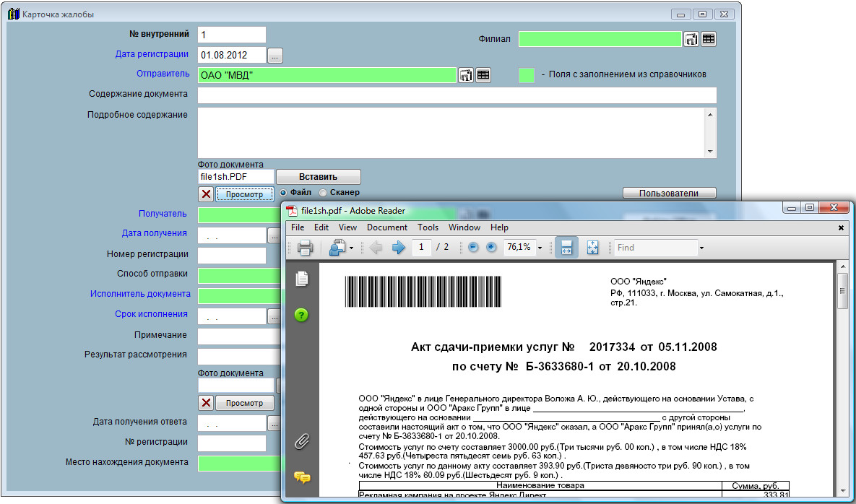
Task: Toggle the fit width scrolling mode button
Action: tap(566, 248)
